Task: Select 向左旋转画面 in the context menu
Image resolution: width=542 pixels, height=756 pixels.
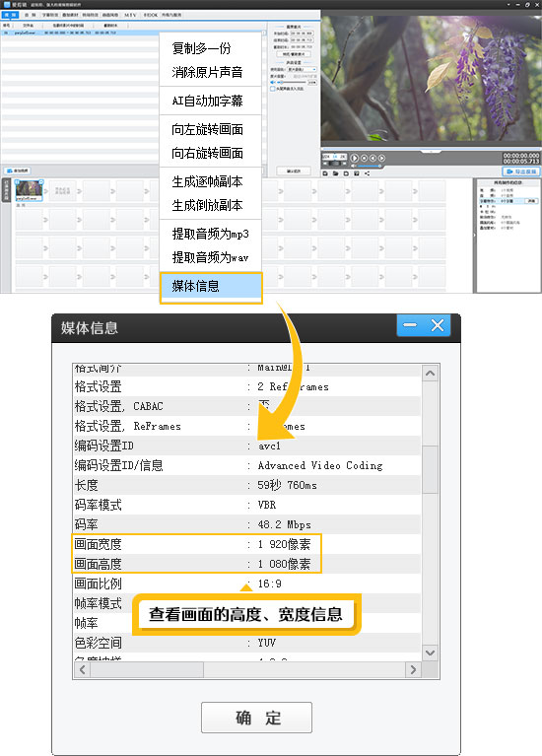Action: (210, 129)
